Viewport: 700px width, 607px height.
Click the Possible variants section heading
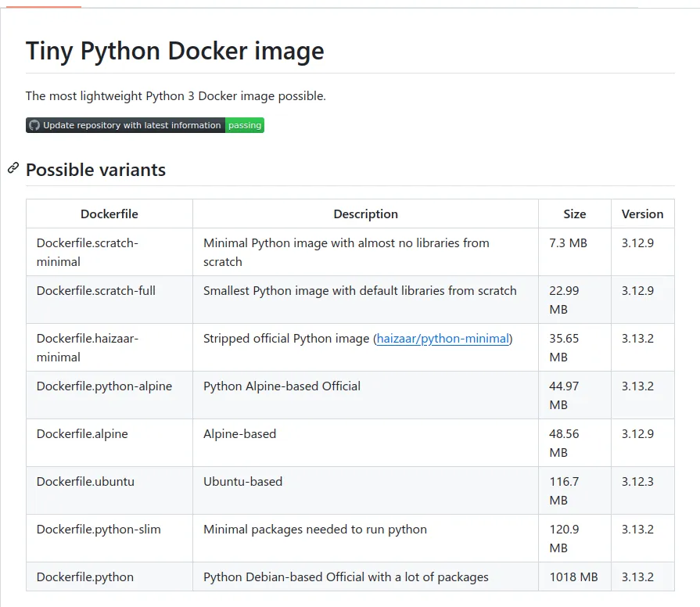[95, 170]
